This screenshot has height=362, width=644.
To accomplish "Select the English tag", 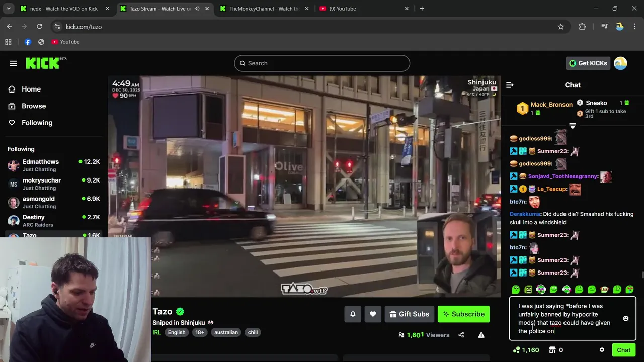I will pos(177,332).
